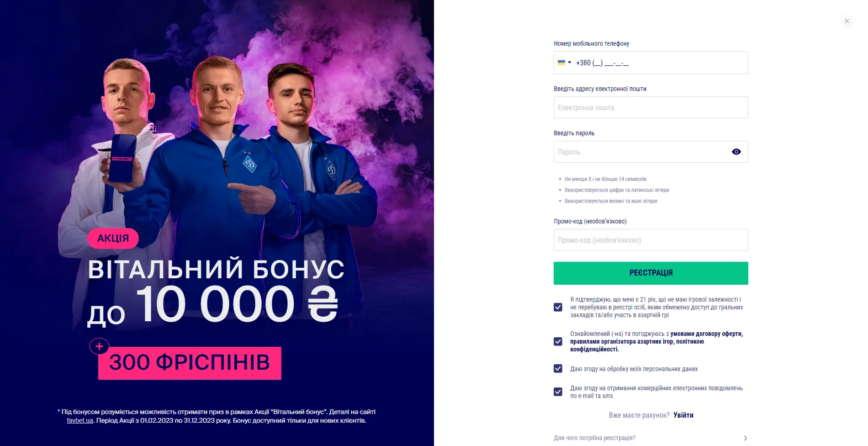Image resolution: width=868 pixels, height=446 pixels.
Task: Expand 'Для чого потрібна реєстрація?' chevron
Action: pyautogui.click(x=745, y=438)
